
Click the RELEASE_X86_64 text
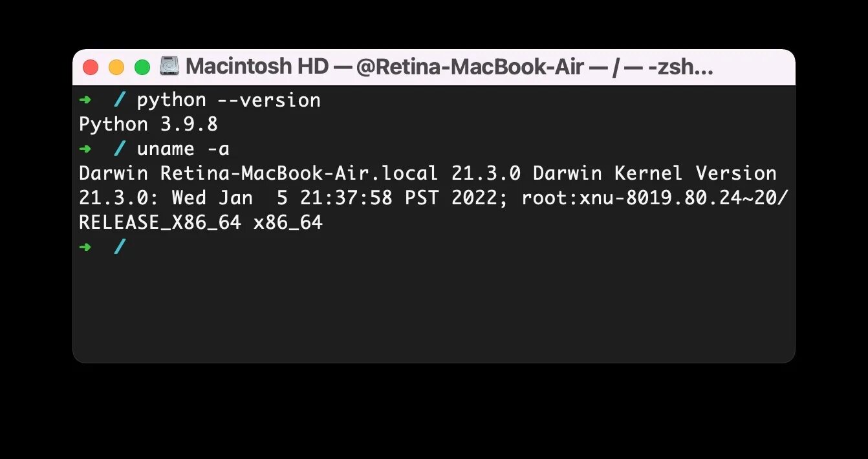click(160, 223)
